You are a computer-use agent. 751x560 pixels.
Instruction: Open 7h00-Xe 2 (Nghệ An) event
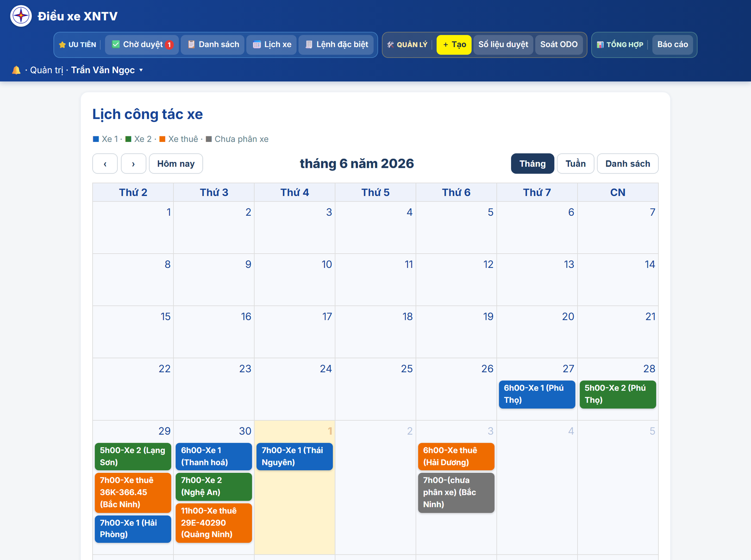pyautogui.click(x=214, y=487)
